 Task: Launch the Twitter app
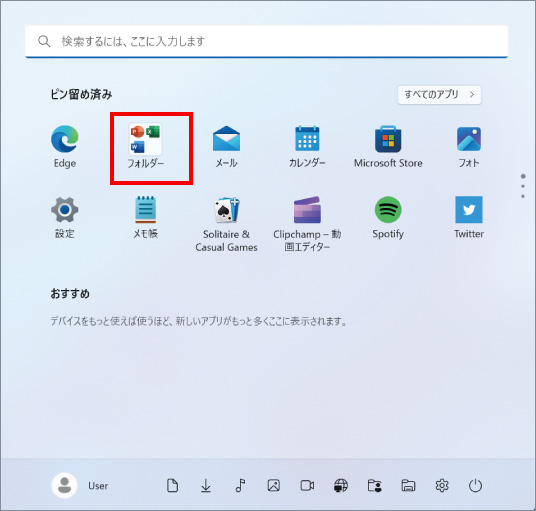(x=469, y=217)
